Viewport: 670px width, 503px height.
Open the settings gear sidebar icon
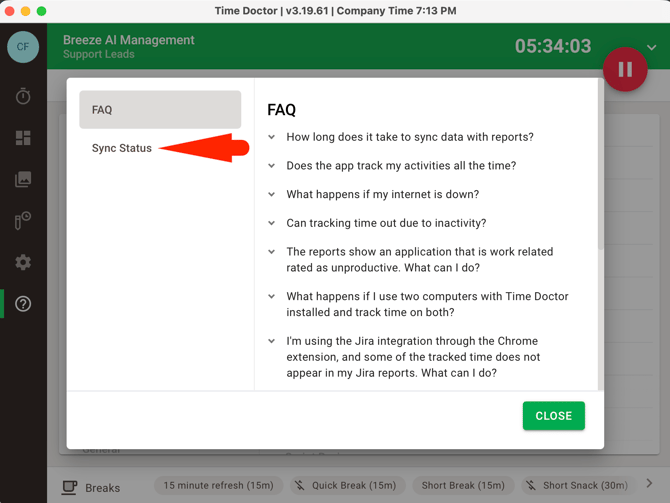coord(23,262)
